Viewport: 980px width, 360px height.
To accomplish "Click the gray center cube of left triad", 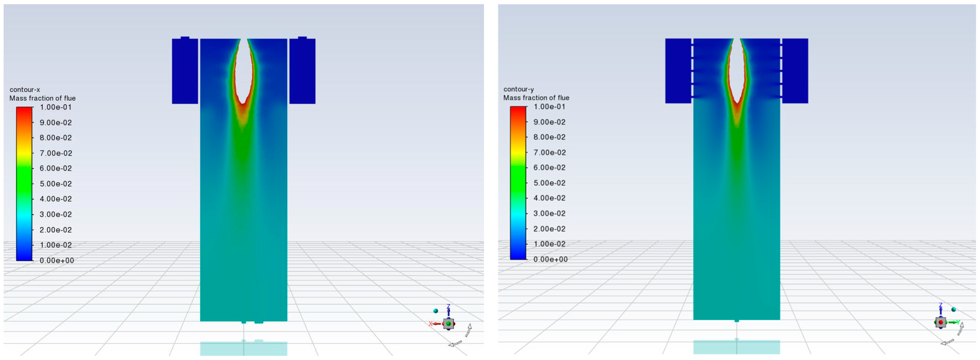I will (449, 324).
